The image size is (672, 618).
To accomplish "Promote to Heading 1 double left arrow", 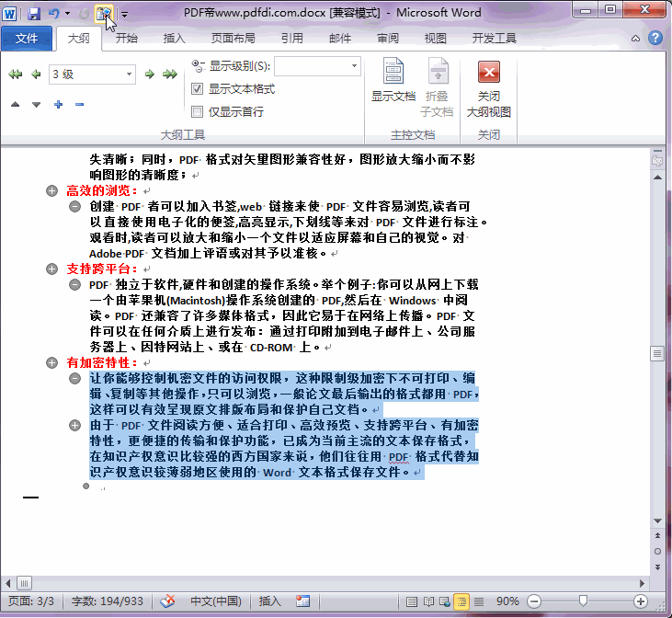I will click(16, 74).
